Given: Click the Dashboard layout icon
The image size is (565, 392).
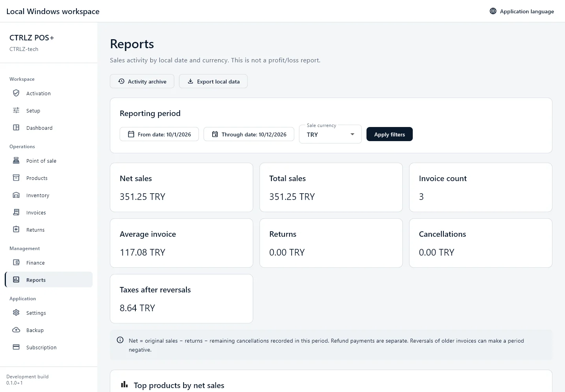Looking at the screenshot, I should click(16, 128).
